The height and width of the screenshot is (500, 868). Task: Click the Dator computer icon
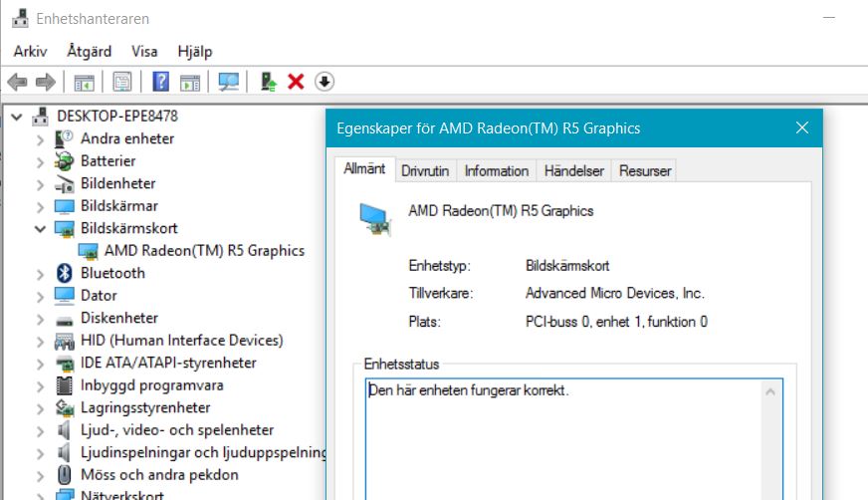point(65,295)
